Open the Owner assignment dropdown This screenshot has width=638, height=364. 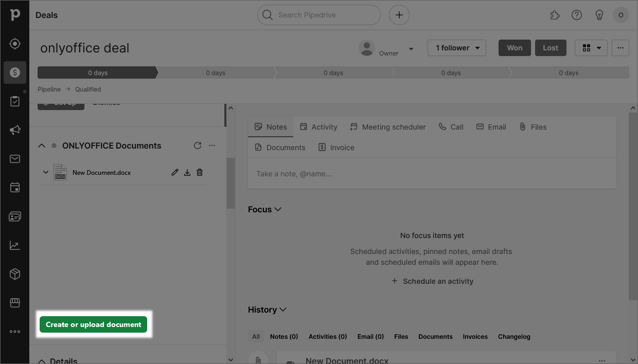pos(411,49)
